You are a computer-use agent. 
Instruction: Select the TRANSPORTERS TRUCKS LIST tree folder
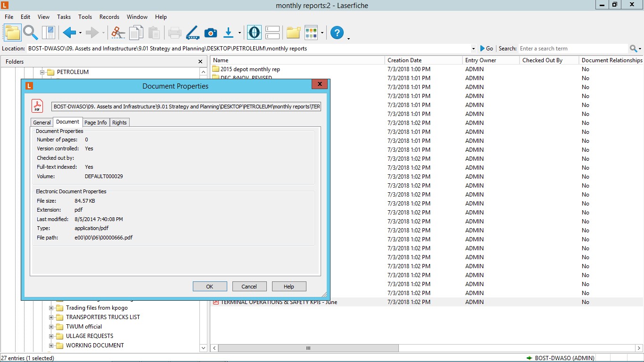(103, 317)
